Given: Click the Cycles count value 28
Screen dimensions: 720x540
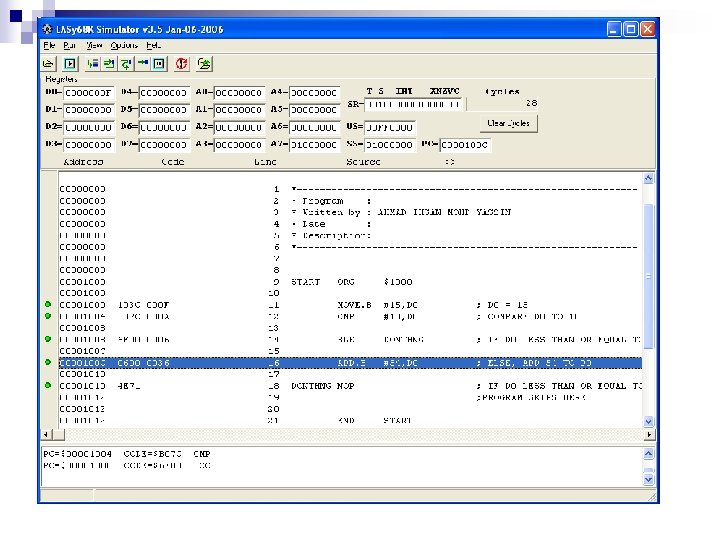Looking at the screenshot, I should coord(531,103).
